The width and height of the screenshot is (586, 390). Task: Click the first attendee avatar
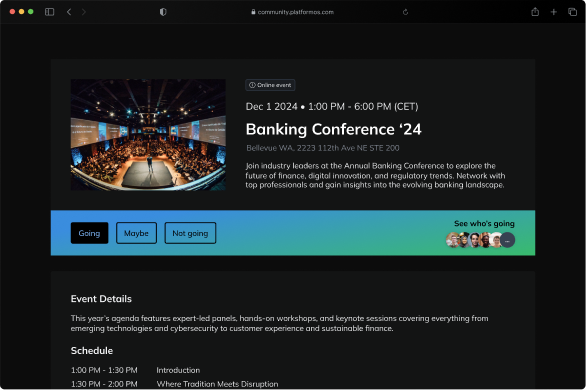click(453, 240)
